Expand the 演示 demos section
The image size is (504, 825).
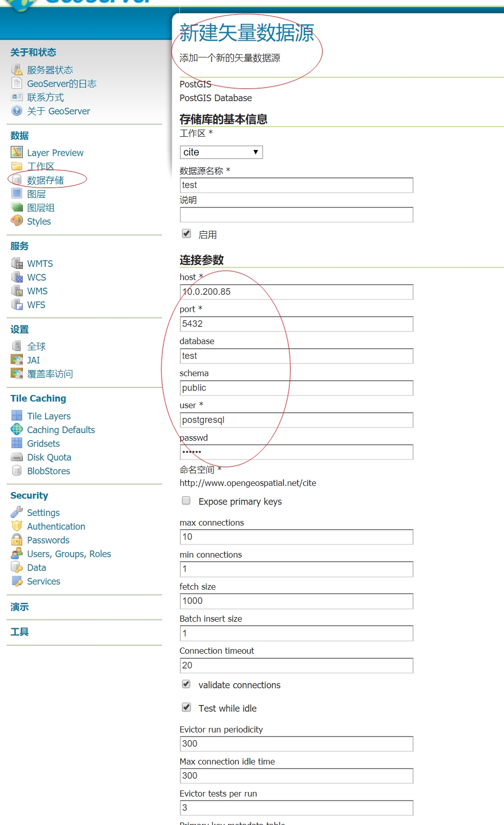[20, 607]
